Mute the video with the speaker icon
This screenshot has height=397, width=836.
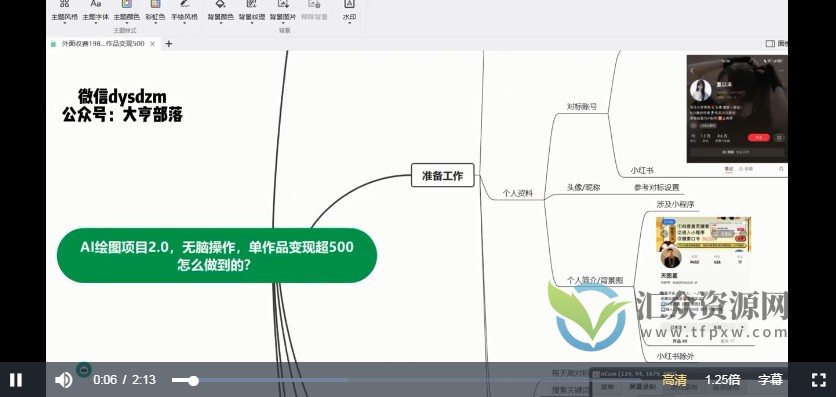coord(63,380)
